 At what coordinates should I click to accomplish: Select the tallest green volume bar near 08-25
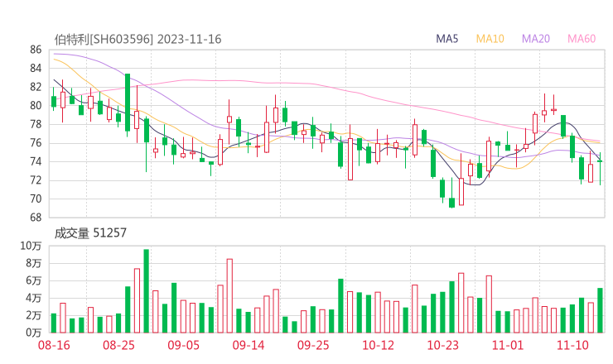tap(147, 291)
